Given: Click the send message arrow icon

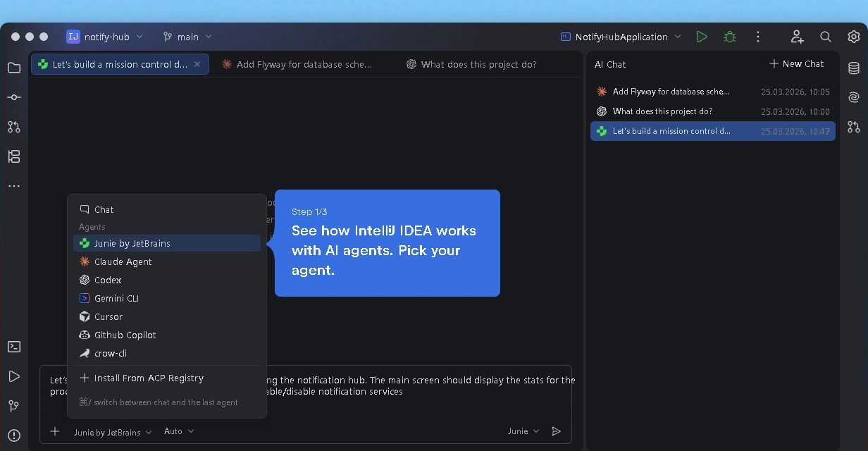Looking at the screenshot, I should (557, 431).
